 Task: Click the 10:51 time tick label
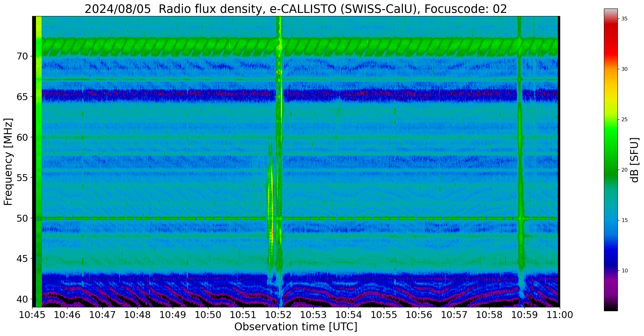click(x=243, y=315)
